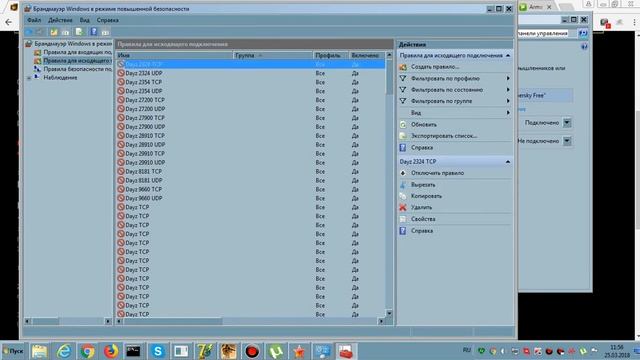
Task: Open the Фильтровать по состоянию submenu arrow
Action: click(508, 90)
